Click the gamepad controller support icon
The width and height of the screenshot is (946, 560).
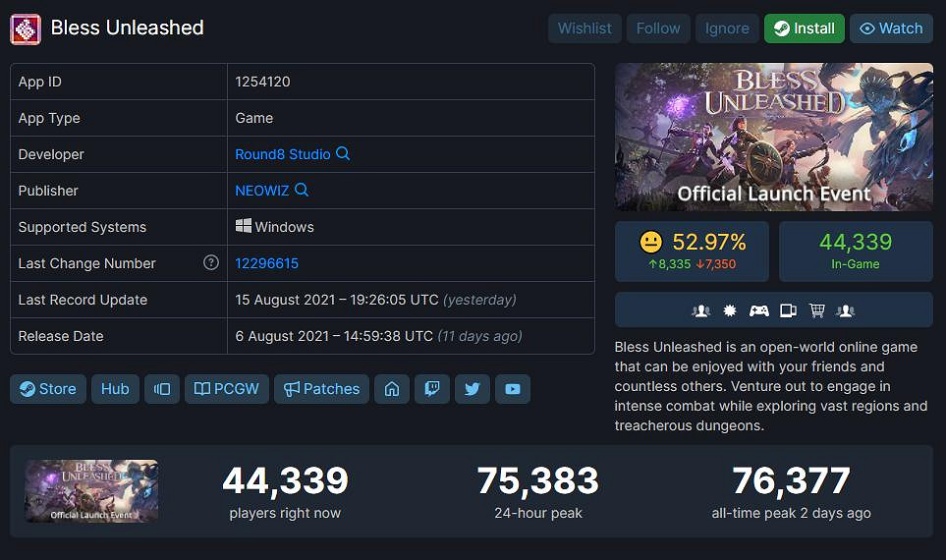(x=759, y=310)
